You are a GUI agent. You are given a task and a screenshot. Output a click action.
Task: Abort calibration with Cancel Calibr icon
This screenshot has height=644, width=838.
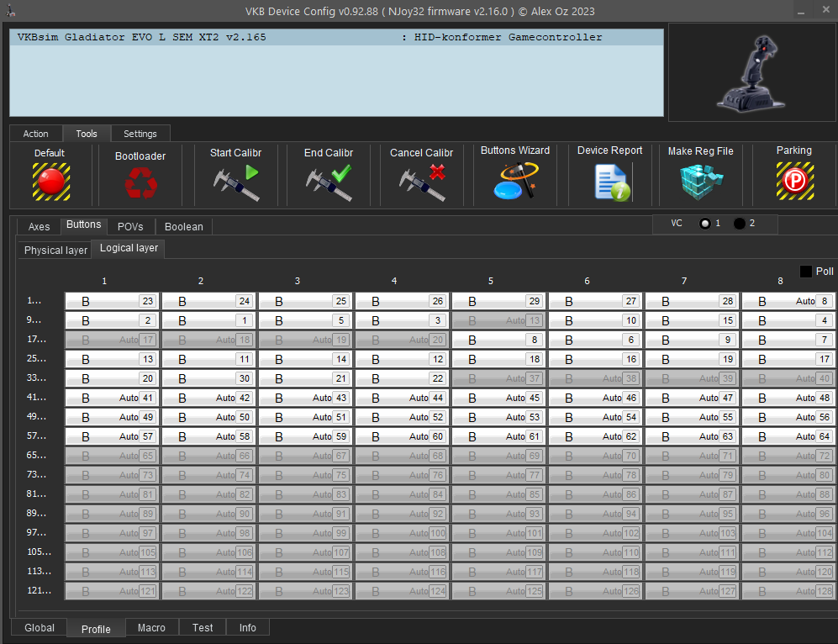tap(422, 182)
